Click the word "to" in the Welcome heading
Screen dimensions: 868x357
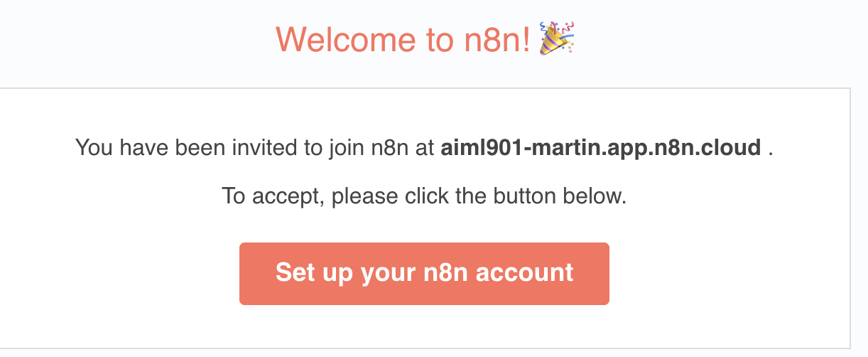click(x=437, y=39)
